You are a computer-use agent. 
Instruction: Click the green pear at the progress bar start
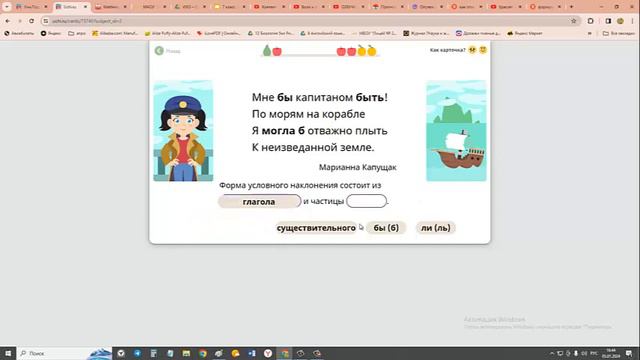(x=267, y=51)
